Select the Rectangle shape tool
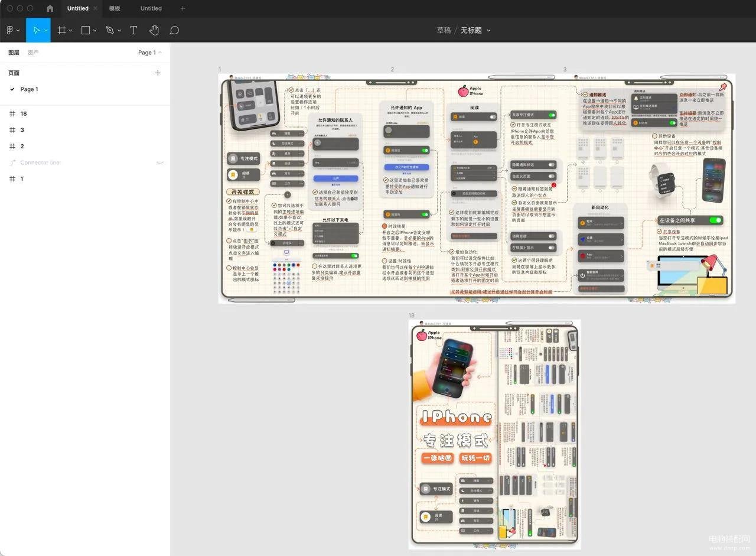Viewport: 756px width, 556px height. 86,30
